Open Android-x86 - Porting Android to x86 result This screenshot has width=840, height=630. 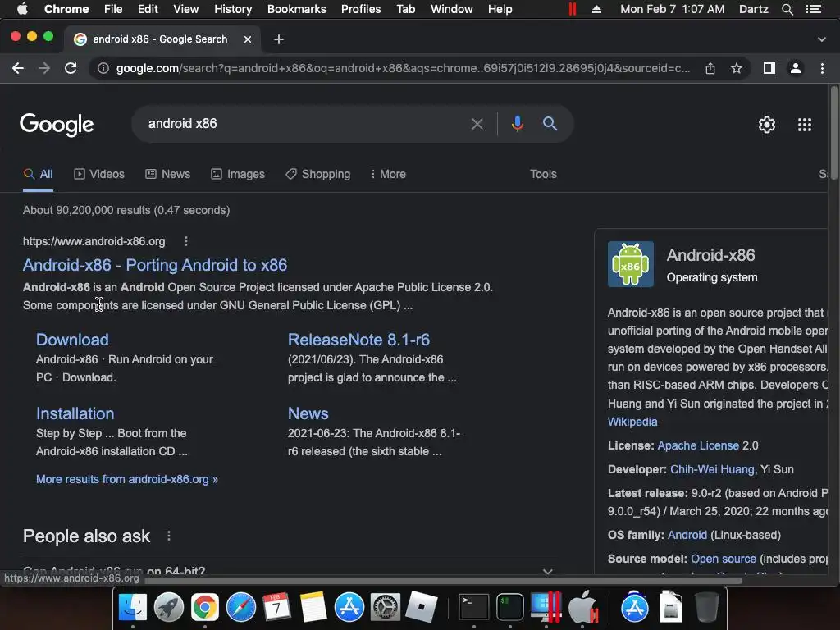(x=155, y=265)
